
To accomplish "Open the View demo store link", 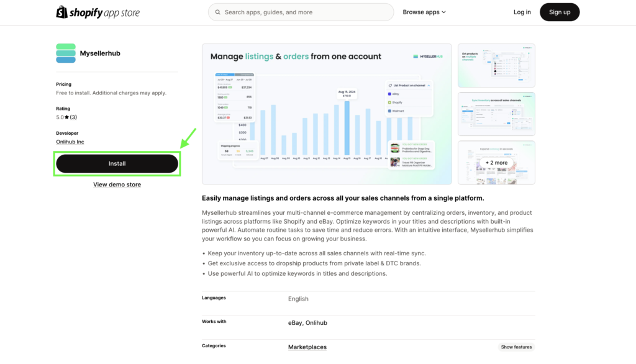I will pyautogui.click(x=117, y=184).
